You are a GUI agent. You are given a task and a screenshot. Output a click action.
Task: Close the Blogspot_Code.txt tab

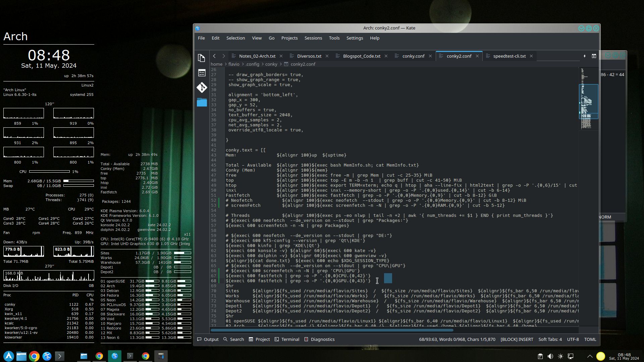point(386,56)
